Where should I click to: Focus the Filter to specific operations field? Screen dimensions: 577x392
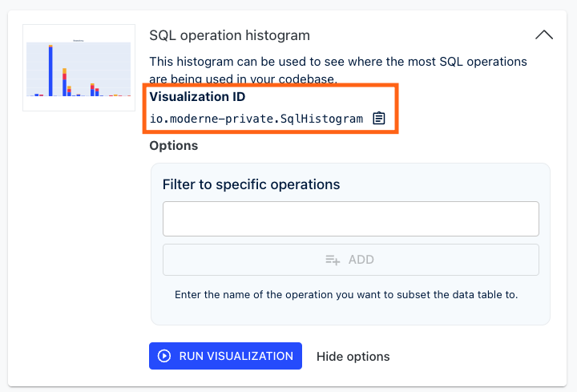pyautogui.click(x=351, y=219)
